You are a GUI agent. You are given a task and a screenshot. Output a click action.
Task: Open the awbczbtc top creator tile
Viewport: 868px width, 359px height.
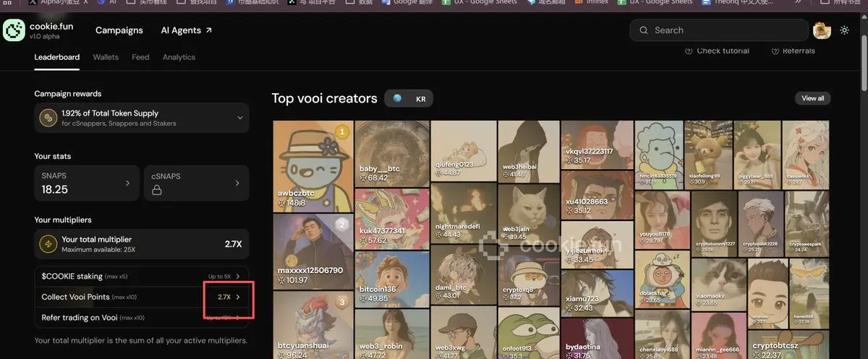313,166
